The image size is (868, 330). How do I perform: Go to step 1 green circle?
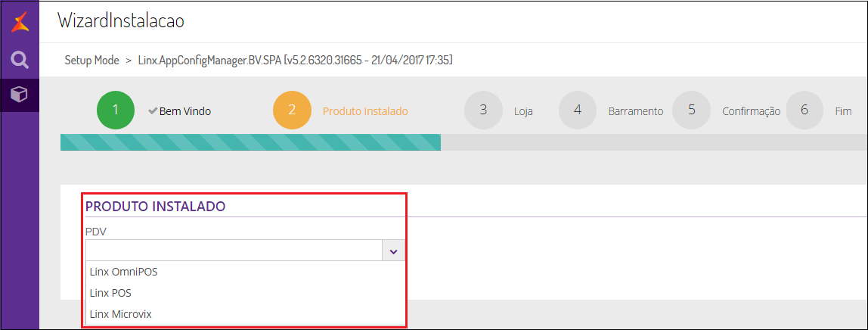tap(115, 111)
